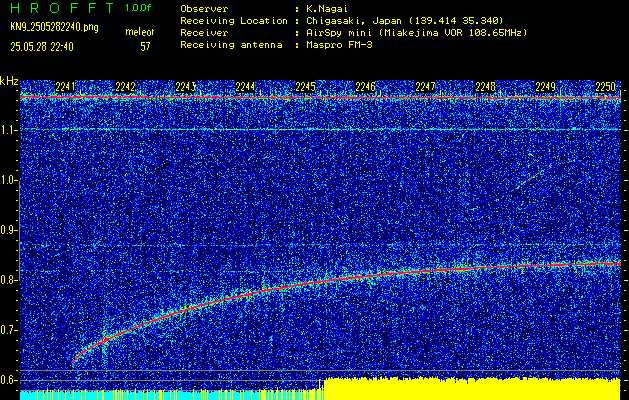Click the Receiving antenna field label
The width and height of the screenshot is (629, 400).
tap(231, 45)
